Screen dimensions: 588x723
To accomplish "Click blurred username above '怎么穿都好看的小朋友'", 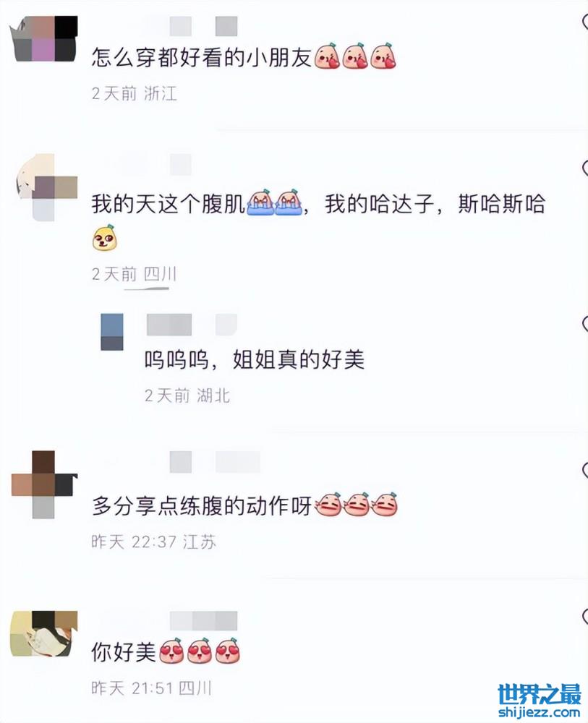I will point(203,26).
